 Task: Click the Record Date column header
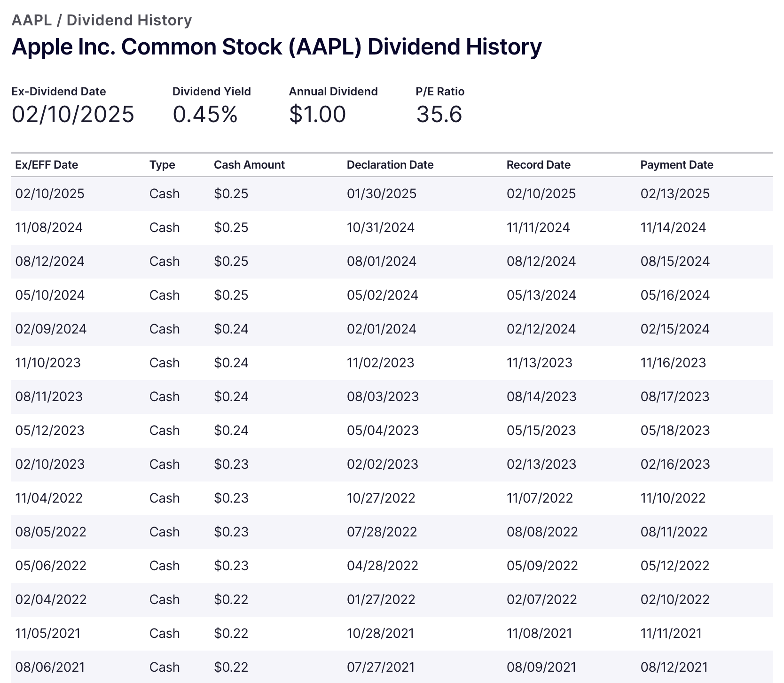pos(539,165)
